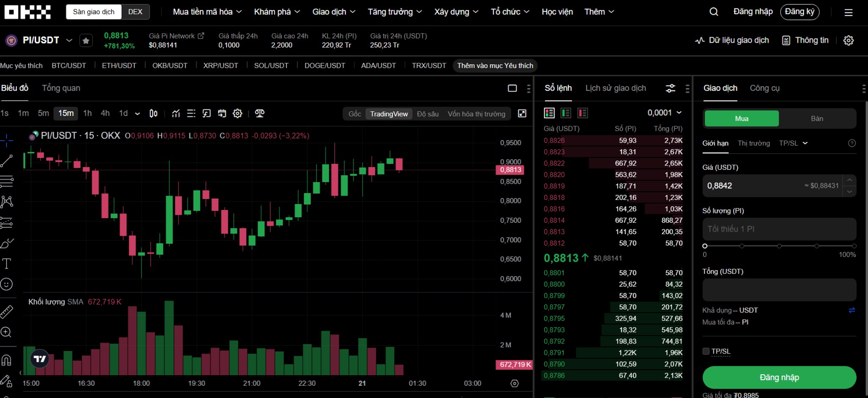Select Thị trường order tab
This screenshot has width=868, height=398.
(754, 143)
